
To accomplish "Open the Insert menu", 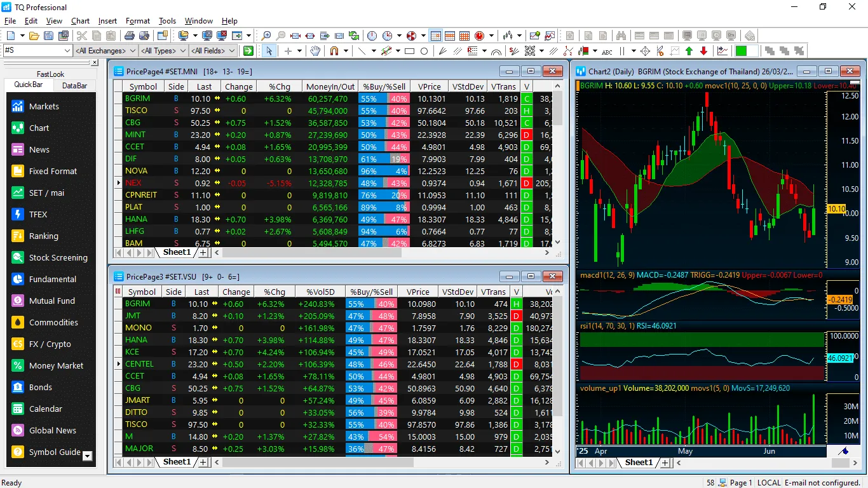I will (107, 21).
